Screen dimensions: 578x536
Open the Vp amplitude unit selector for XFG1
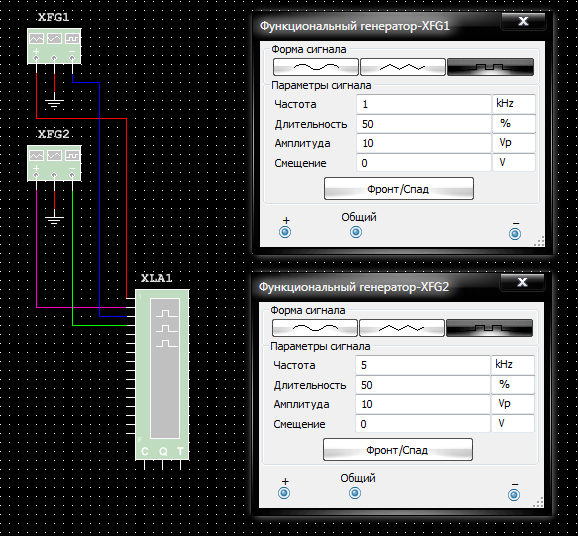(513, 143)
